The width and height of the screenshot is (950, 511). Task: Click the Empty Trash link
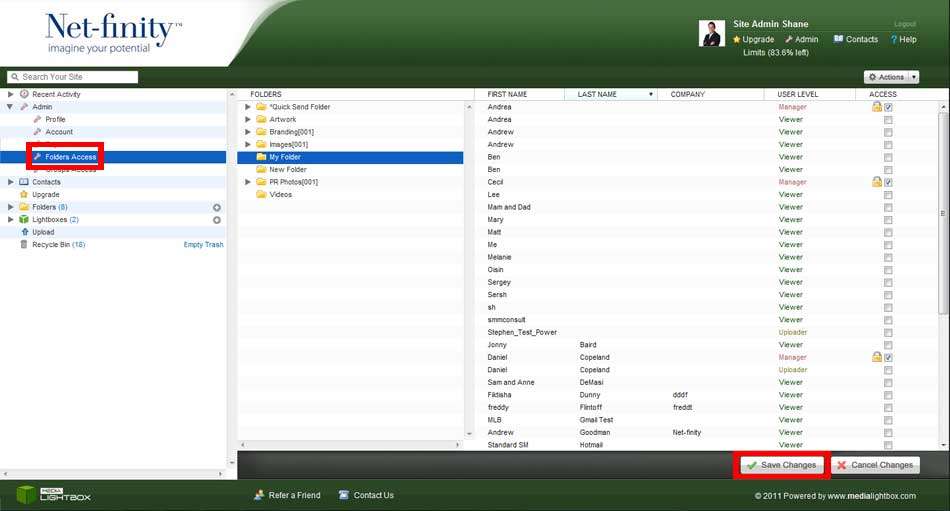pos(203,245)
